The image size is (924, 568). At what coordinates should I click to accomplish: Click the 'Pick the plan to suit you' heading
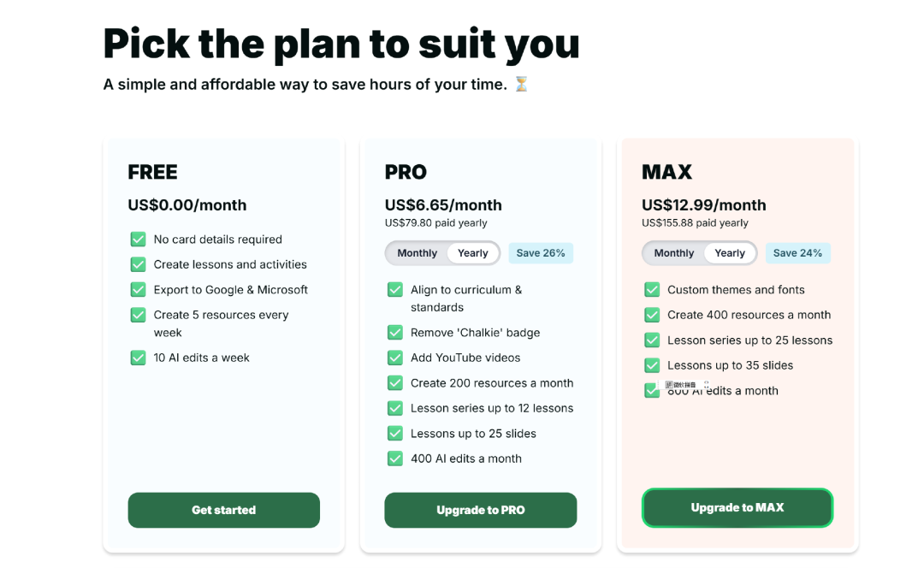341,43
